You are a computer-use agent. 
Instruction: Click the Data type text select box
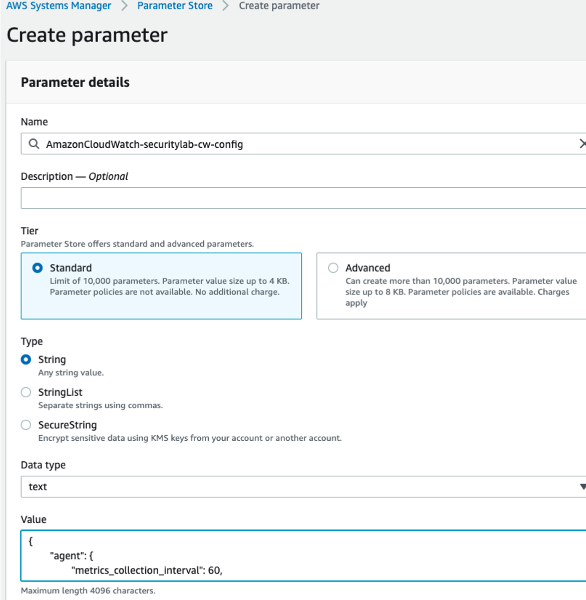(303, 487)
